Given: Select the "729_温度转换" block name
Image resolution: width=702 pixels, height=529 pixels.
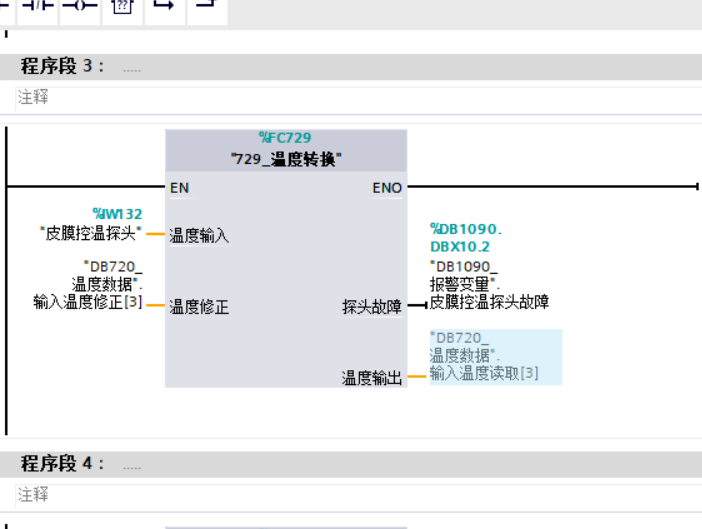Looking at the screenshot, I should coord(285,158).
